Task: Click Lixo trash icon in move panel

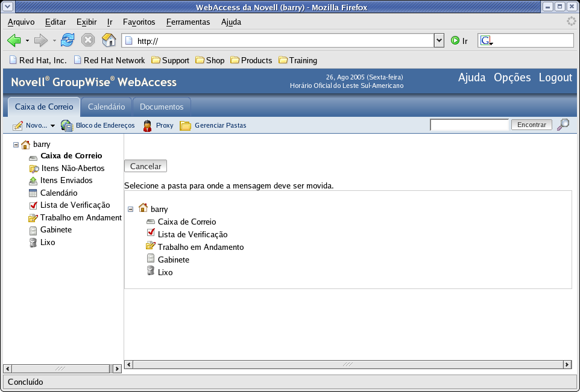Action: click(x=151, y=270)
